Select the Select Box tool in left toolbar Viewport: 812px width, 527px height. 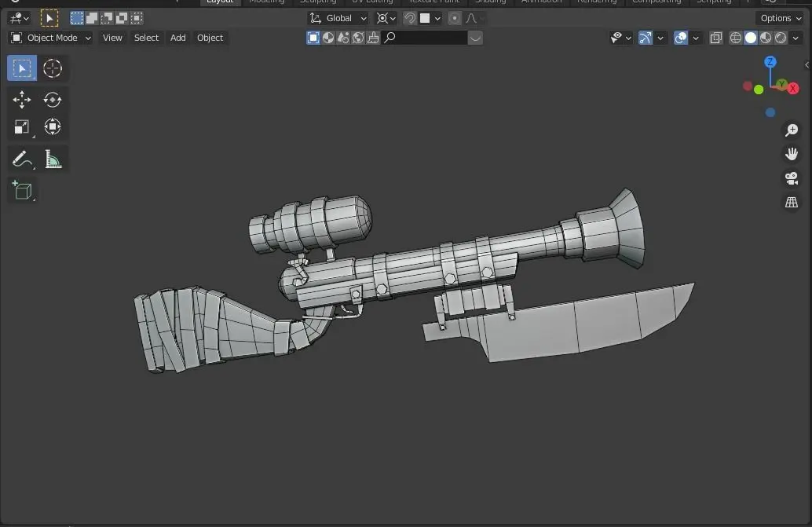tap(22, 68)
